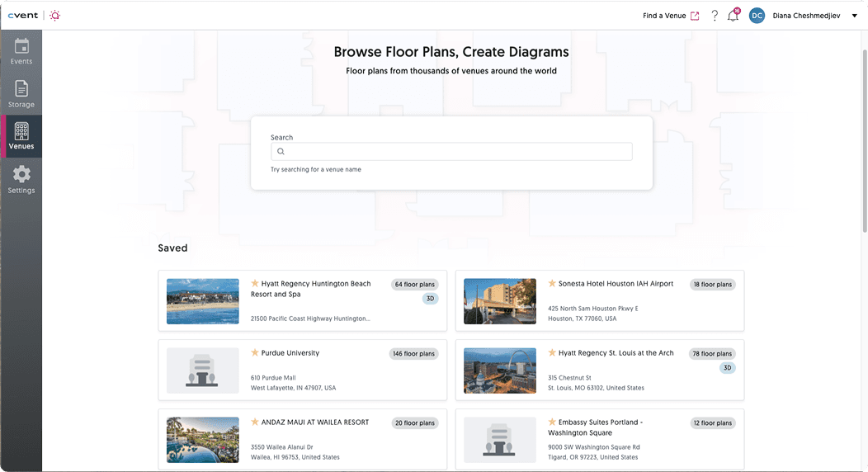Click the 610 Purdue Mall address

pos(293,382)
